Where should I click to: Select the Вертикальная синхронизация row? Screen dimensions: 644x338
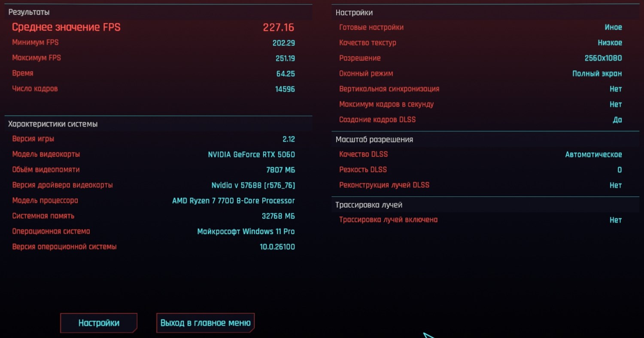coord(480,89)
